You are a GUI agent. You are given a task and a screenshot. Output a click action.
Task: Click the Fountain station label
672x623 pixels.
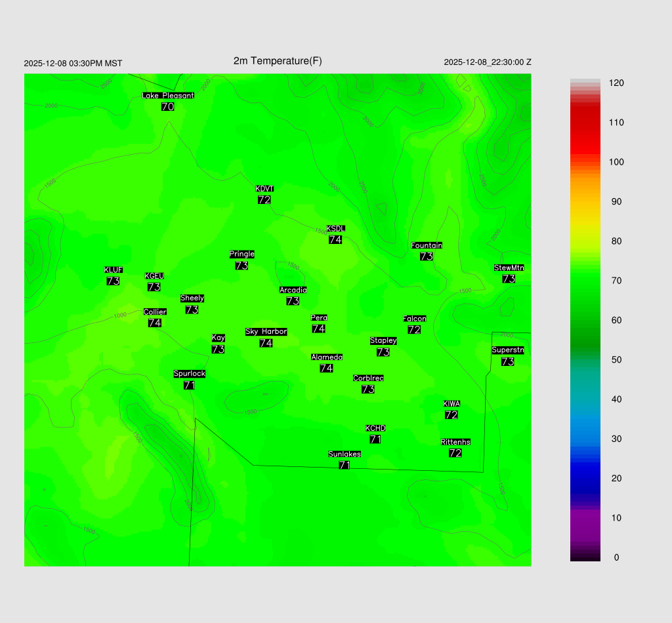pos(427,245)
